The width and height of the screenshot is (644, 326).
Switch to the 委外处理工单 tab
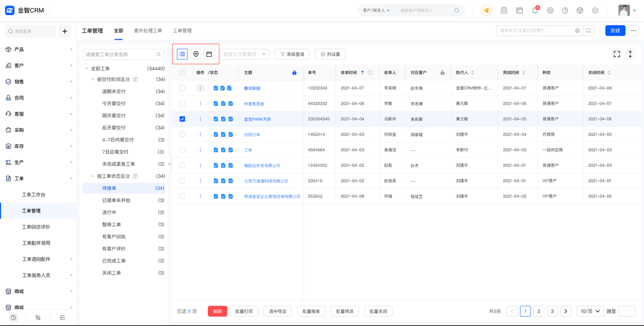tap(148, 31)
